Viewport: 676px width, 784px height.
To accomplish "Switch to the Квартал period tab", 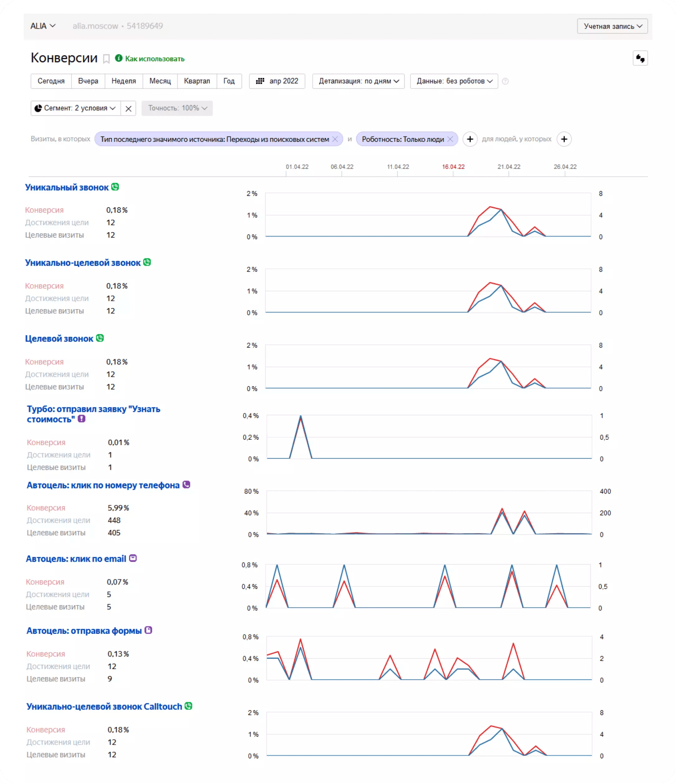I will (x=197, y=81).
